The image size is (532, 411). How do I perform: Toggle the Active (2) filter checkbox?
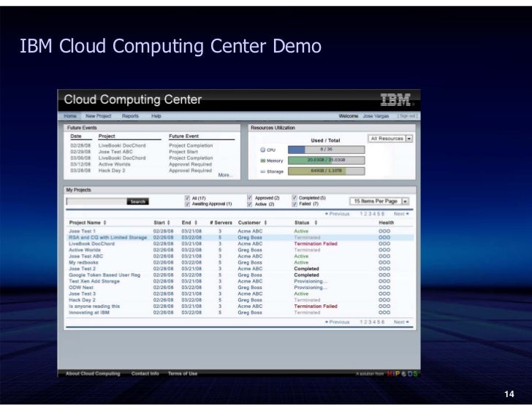click(x=250, y=204)
